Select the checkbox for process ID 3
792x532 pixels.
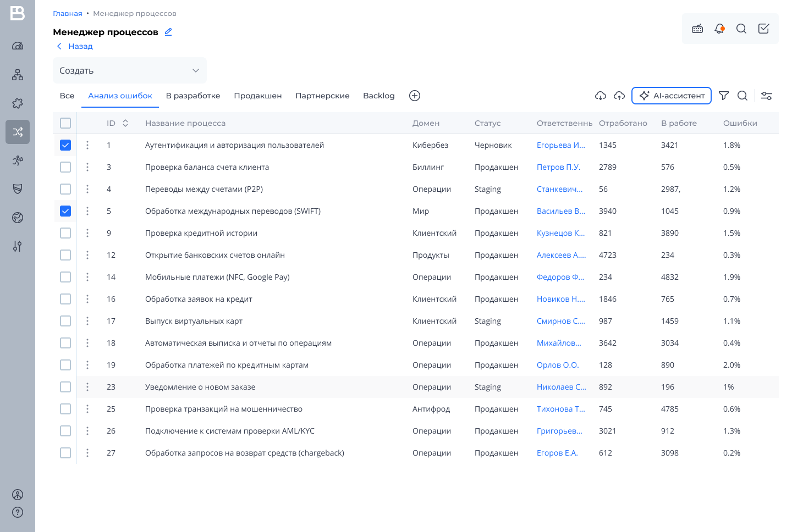pos(65,167)
